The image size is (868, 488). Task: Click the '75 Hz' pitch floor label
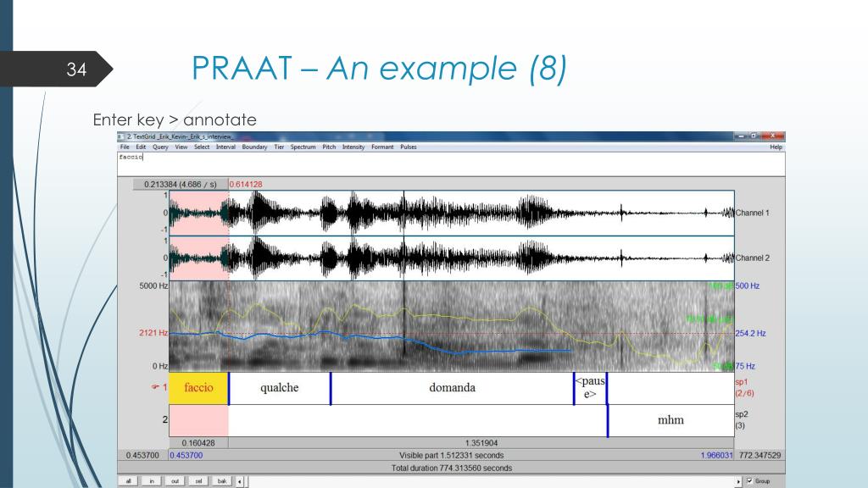click(x=745, y=366)
